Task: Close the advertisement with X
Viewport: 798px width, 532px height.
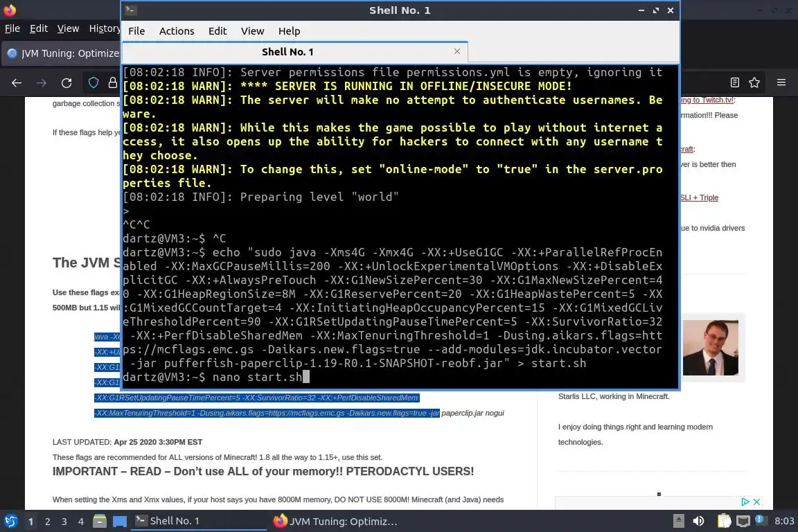Action: [756, 502]
